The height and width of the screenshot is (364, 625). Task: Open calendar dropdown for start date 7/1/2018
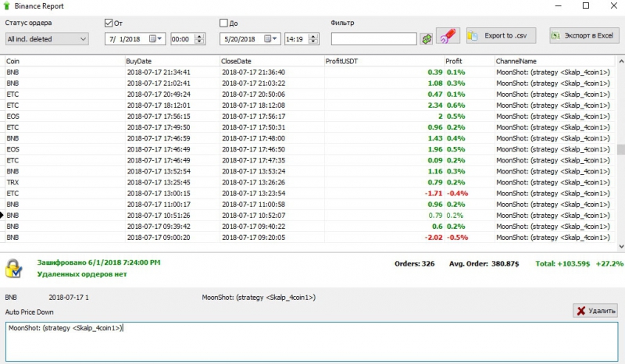(155, 39)
